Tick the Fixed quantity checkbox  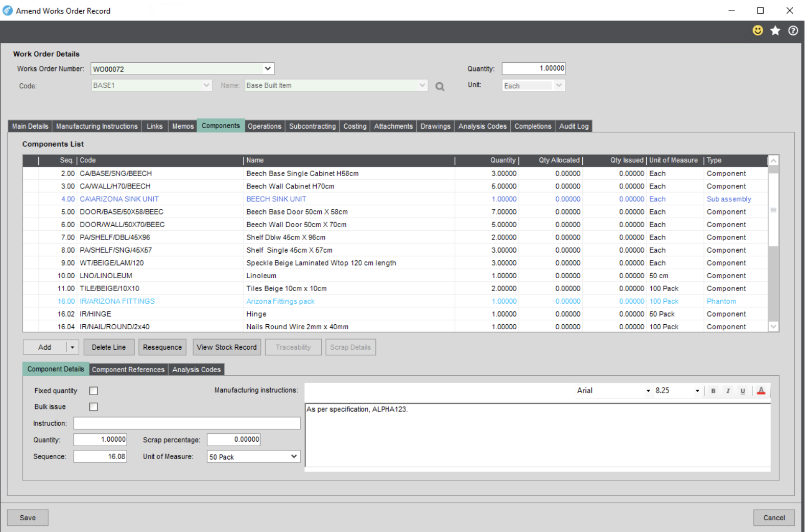click(93, 391)
